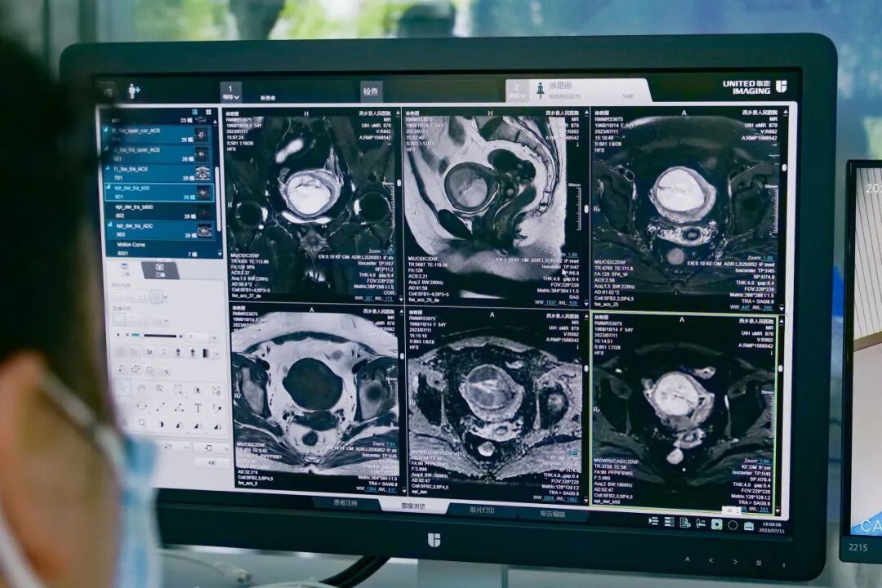The height and width of the screenshot is (588, 882).
Task: Select single-pane image layout button
Action: [118, 319]
